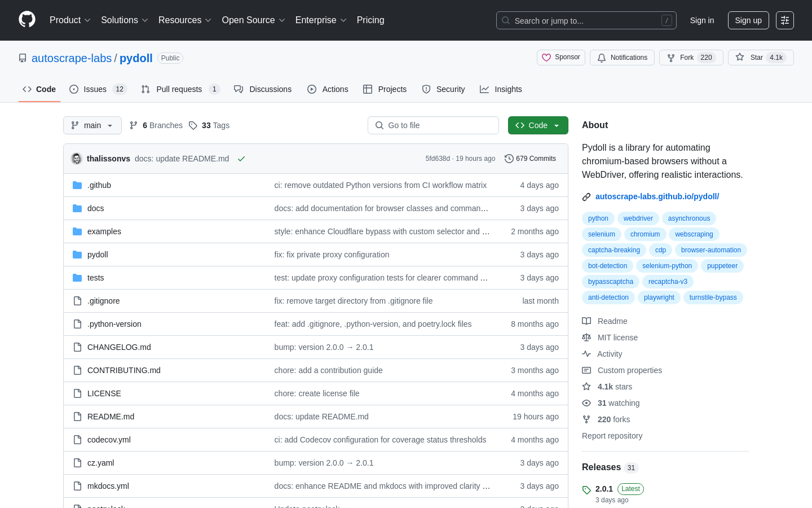Click the tag icon beside 33 Tags
The width and height of the screenshot is (812, 508).
point(193,125)
